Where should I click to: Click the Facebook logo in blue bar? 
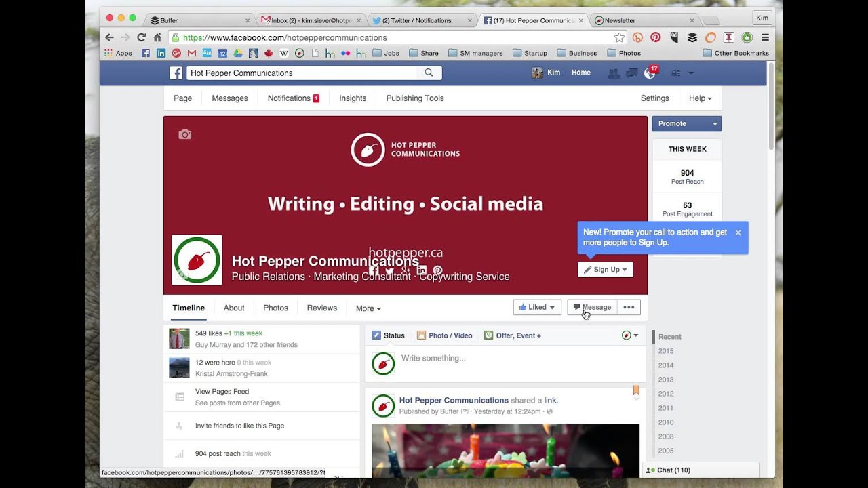[176, 73]
